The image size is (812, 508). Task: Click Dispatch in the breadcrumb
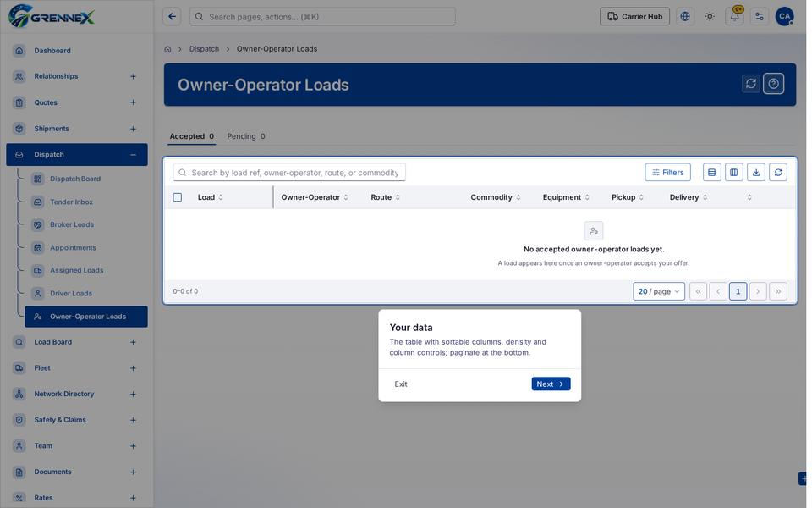click(204, 49)
